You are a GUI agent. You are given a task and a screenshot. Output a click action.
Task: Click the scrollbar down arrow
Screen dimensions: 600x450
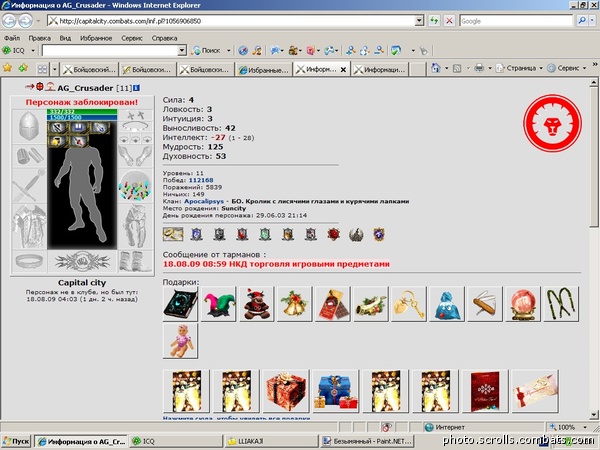594,414
